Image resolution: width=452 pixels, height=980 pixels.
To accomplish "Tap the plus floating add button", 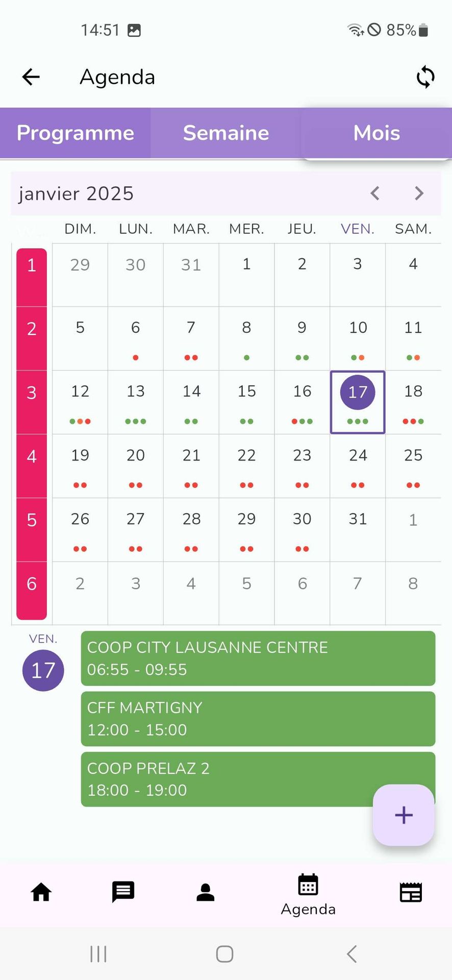I will [x=404, y=815].
